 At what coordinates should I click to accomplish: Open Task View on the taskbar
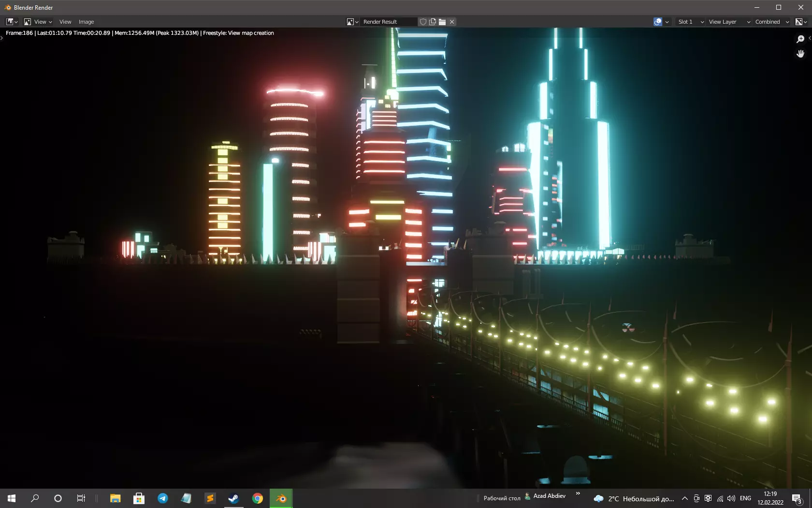81,498
